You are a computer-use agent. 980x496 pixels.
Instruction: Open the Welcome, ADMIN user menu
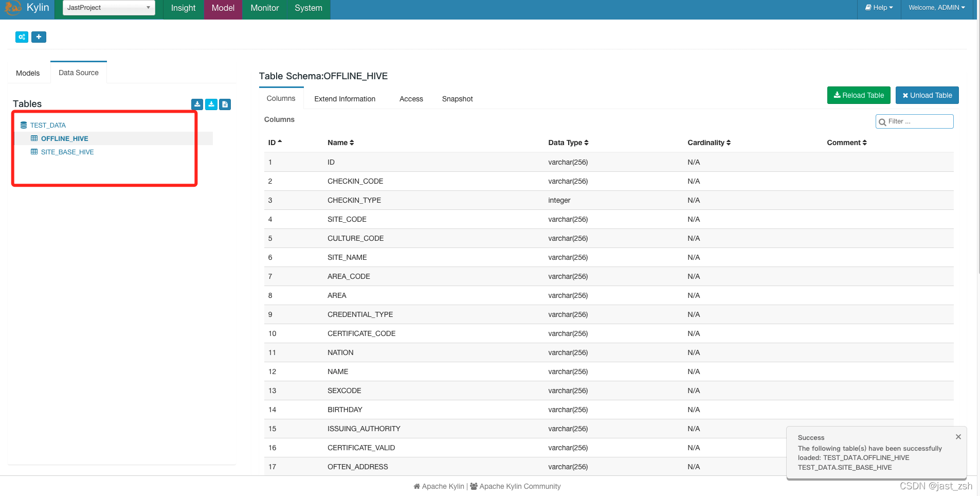pyautogui.click(x=937, y=8)
